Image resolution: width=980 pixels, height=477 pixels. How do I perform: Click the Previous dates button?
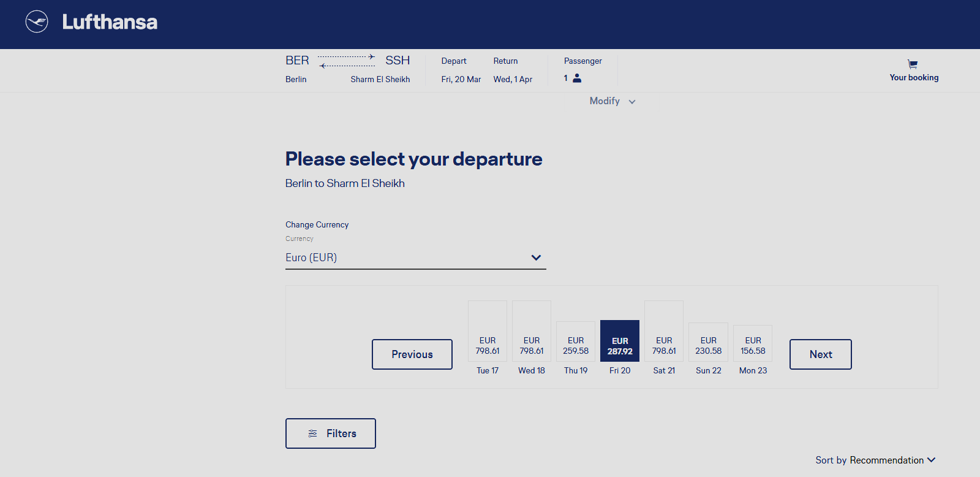pos(412,354)
